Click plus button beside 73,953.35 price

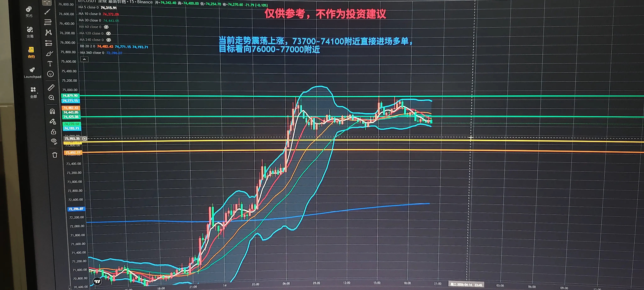85,139
